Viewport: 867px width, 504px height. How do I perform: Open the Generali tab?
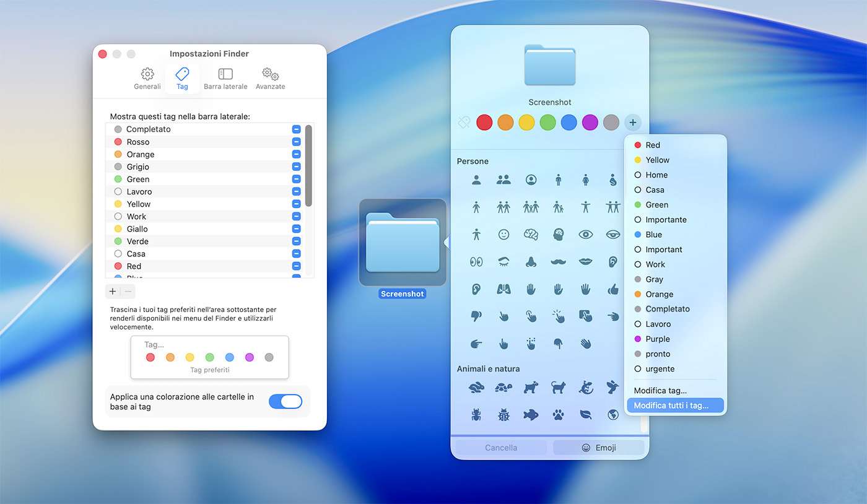(147, 79)
